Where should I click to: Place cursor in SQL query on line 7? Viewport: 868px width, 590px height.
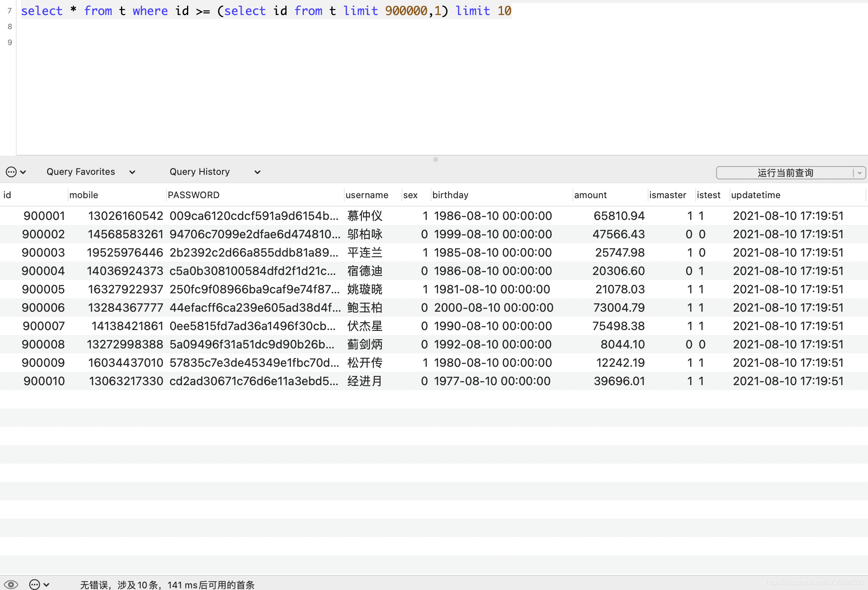tap(266, 11)
